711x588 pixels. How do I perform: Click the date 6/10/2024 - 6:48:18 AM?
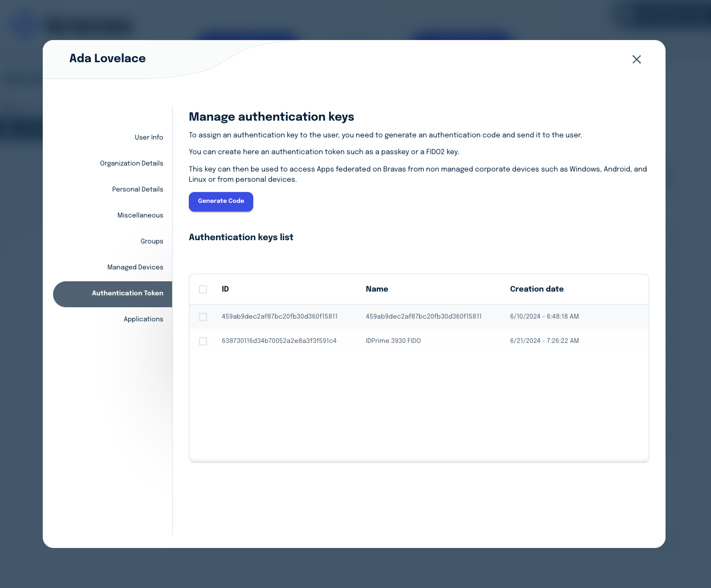[544, 316]
